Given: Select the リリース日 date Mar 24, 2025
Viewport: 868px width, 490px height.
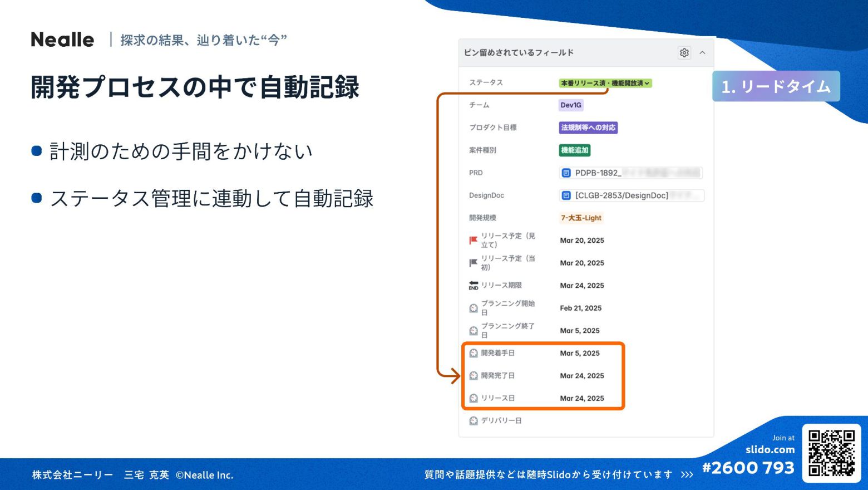Looking at the screenshot, I should click(581, 398).
